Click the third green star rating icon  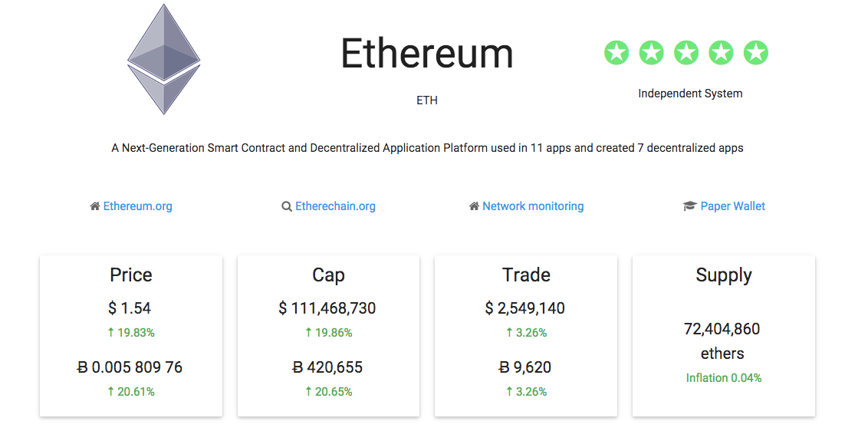point(686,53)
